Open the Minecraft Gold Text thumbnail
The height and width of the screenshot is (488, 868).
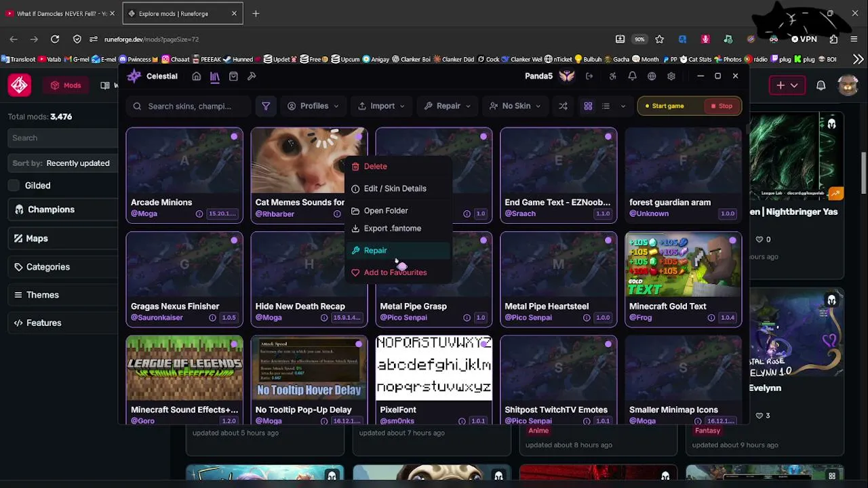pyautogui.click(x=683, y=265)
